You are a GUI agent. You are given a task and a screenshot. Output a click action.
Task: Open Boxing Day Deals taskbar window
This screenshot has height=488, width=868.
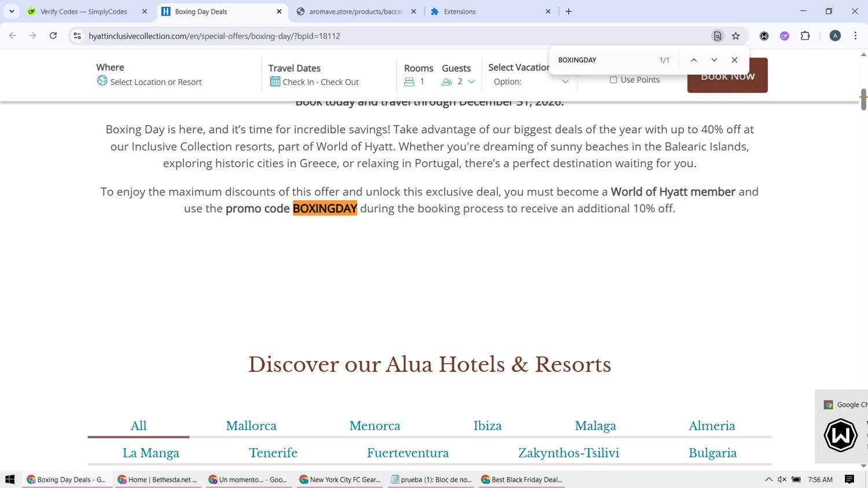[x=67, y=479]
